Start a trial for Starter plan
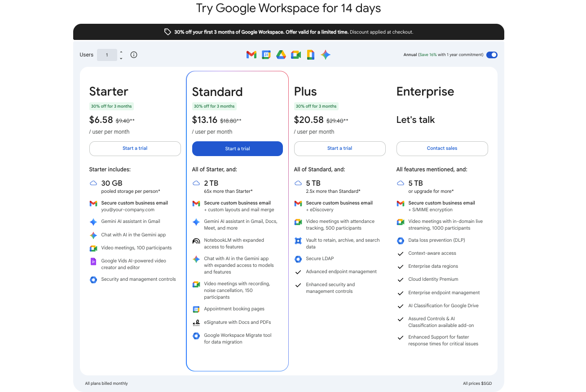The width and height of the screenshot is (586, 392). pos(135,148)
